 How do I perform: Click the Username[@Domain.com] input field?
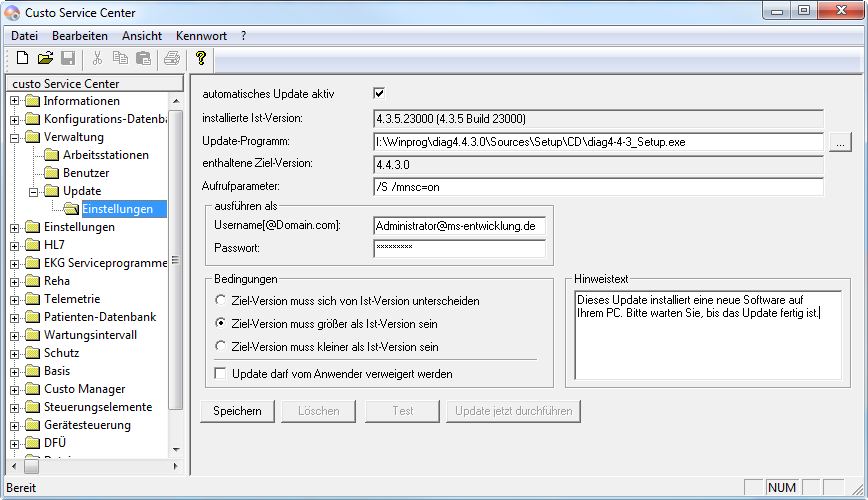[x=459, y=225]
